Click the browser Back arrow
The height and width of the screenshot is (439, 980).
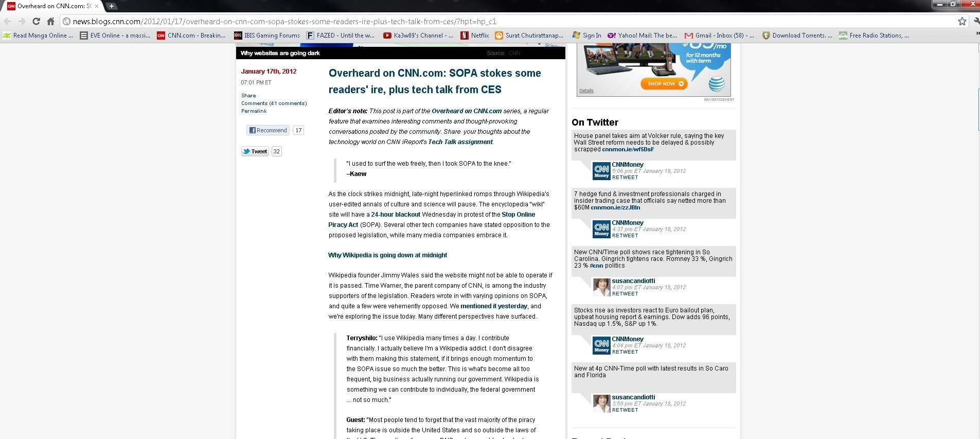point(8,21)
